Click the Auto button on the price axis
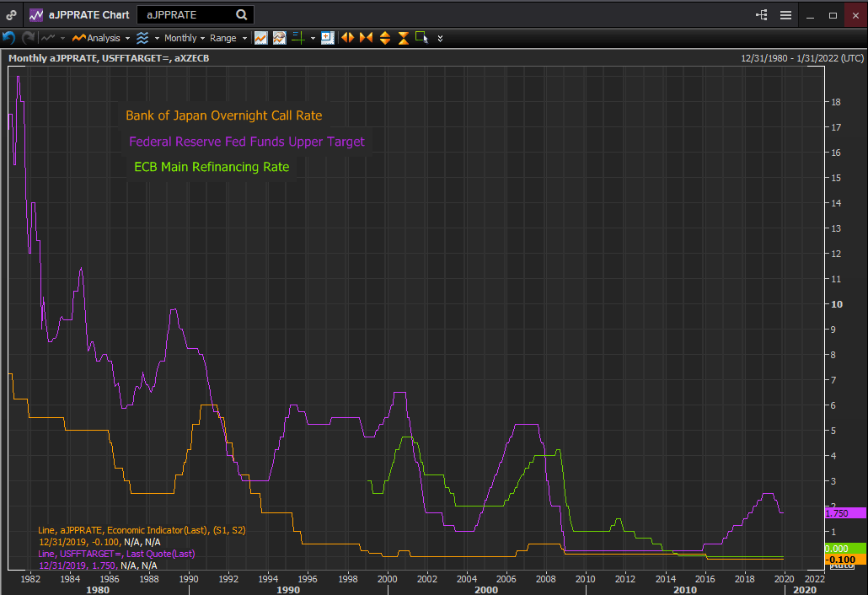Viewport: 868px width, 595px height. [x=840, y=565]
